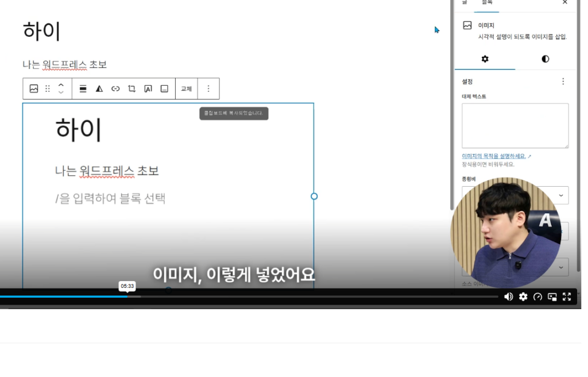The image size is (588, 377).
Task: Select the crop image tool
Action: click(131, 89)
